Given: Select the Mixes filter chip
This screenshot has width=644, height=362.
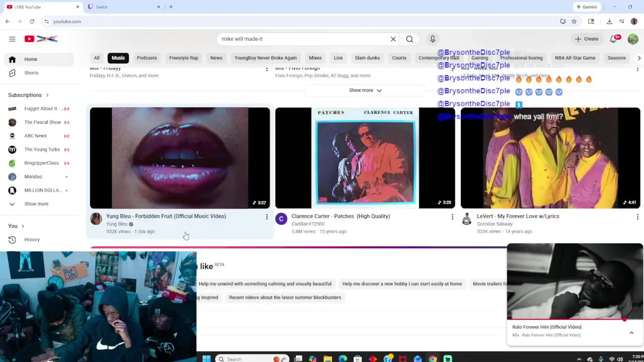Looking at the screenshot, I should [315, 58].
